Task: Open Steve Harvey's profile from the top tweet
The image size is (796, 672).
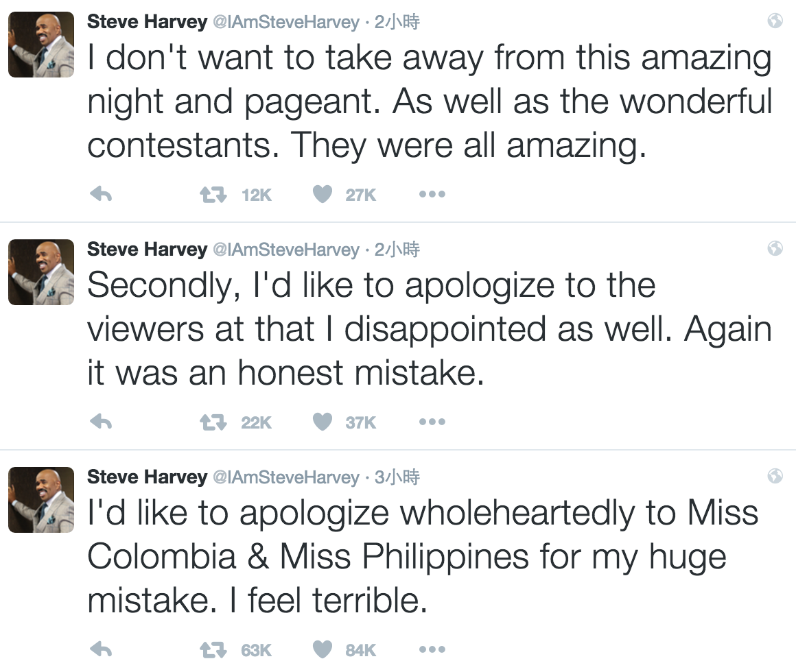Action: 148,21
